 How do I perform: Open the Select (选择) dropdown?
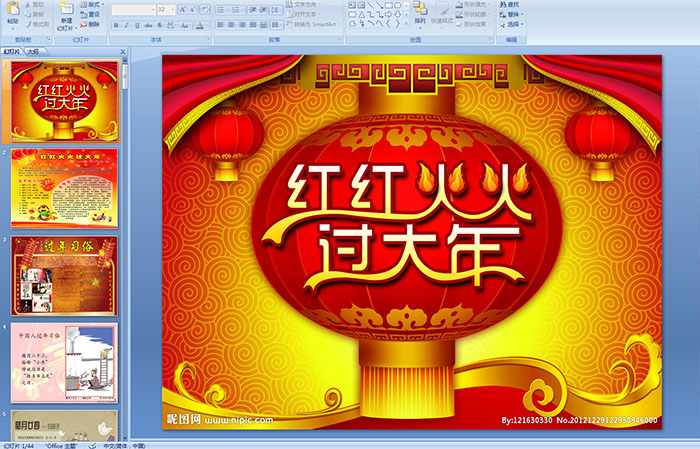pos(512,24)
